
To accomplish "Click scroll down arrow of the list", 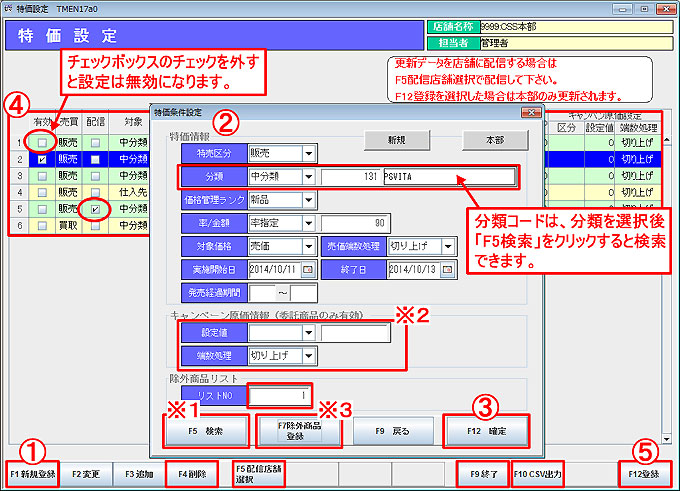I will click(667, 439).
